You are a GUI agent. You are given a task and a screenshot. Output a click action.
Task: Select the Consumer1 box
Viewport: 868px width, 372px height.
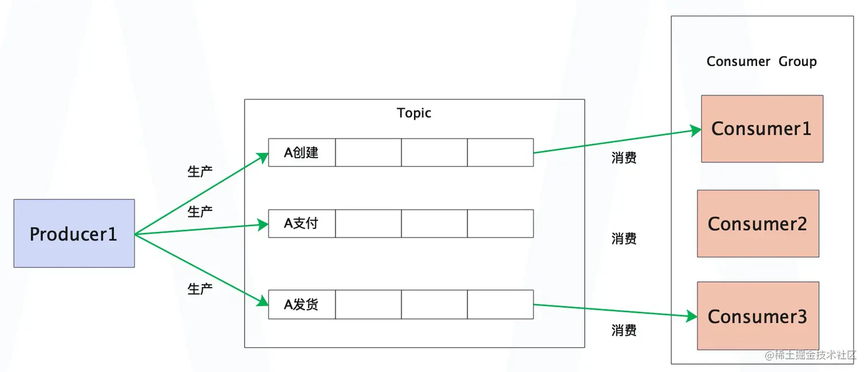[762, 129]
